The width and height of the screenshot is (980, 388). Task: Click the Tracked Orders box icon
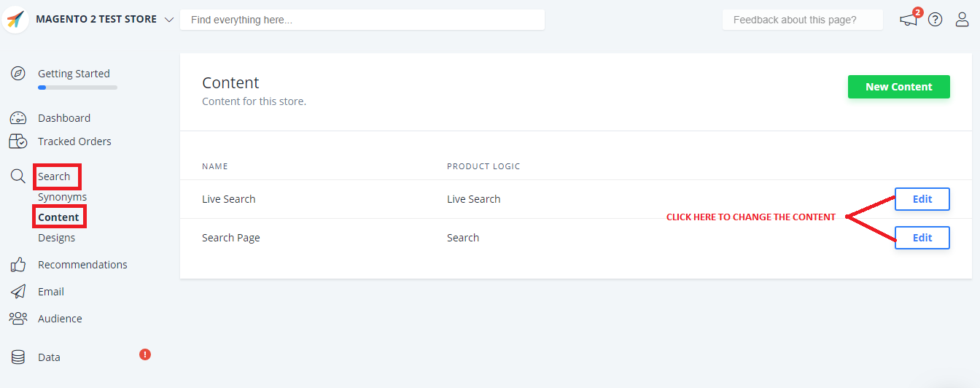coord(18,141)
